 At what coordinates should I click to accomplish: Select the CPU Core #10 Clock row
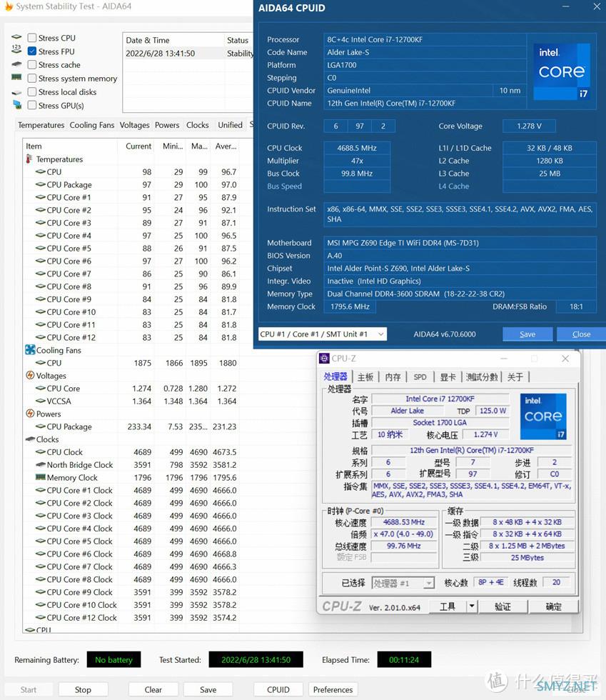click(x=131, y=605)
